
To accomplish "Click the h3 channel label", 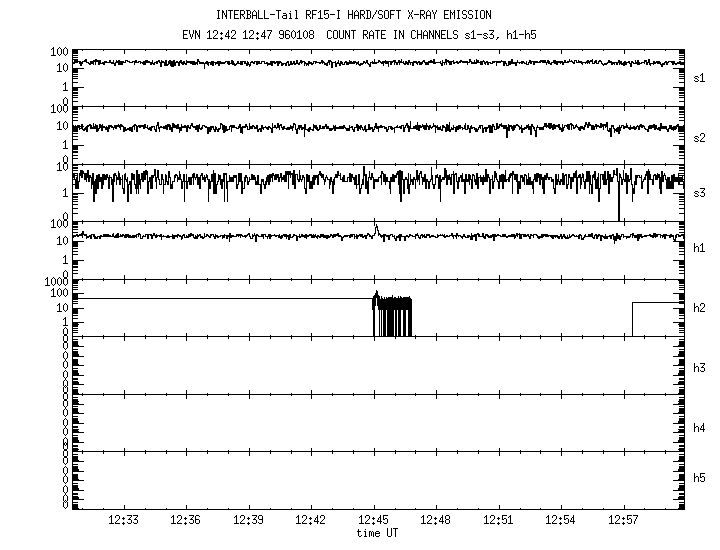I will (x=700, y=368).
